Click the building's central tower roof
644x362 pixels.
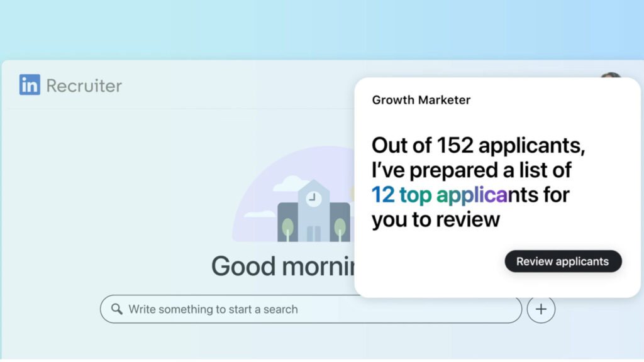click(x=313, y=185)
